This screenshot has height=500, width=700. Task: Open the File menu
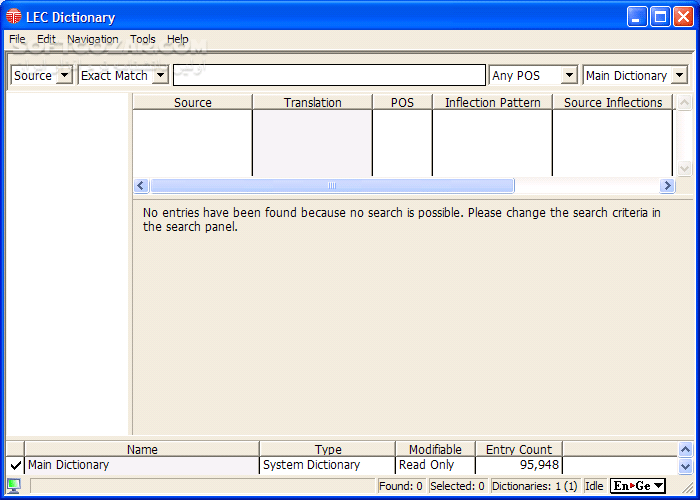pyautogui.click(x=17, y=39)
